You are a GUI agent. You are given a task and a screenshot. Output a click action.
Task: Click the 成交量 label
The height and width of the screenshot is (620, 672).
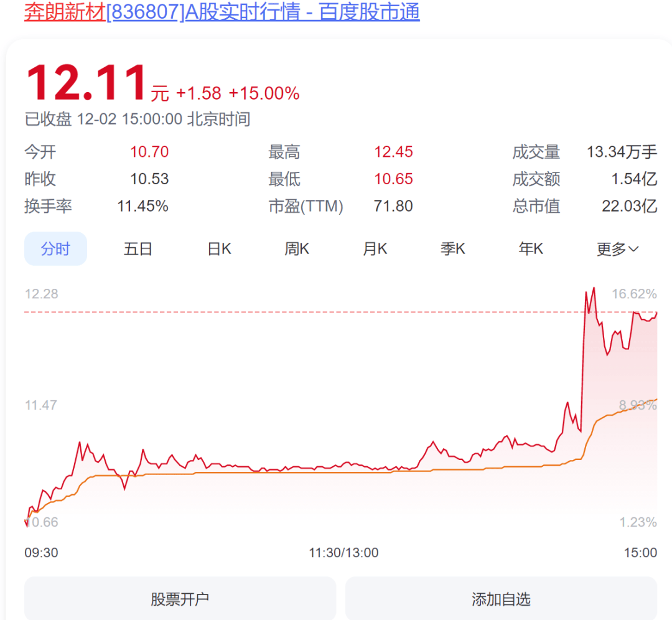click(x=536, y=152)
